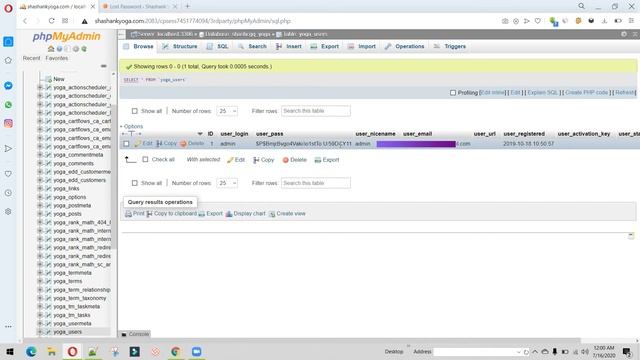640x360 pixels.
Task: Open the Insert tab
Action: (x=289, y=47)
